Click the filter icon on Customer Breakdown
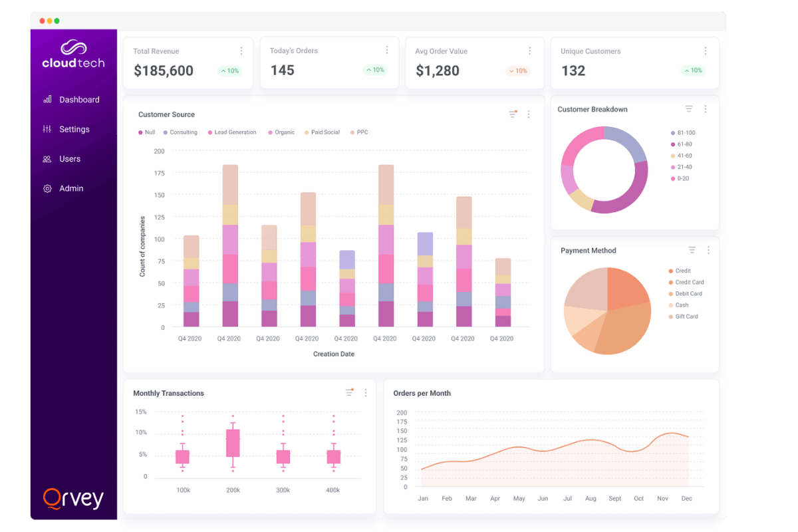798x532 pixels. click(x=690, y=109)
